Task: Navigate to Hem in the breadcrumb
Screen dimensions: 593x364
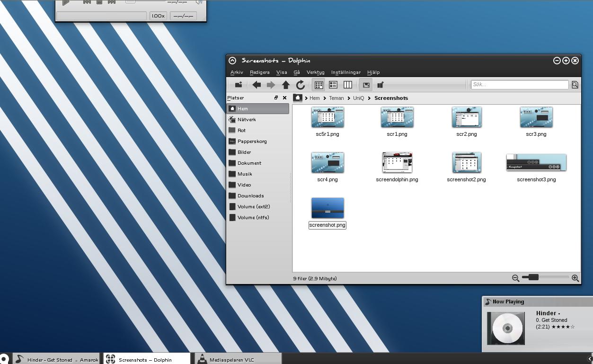Action: tap(314, 98)
